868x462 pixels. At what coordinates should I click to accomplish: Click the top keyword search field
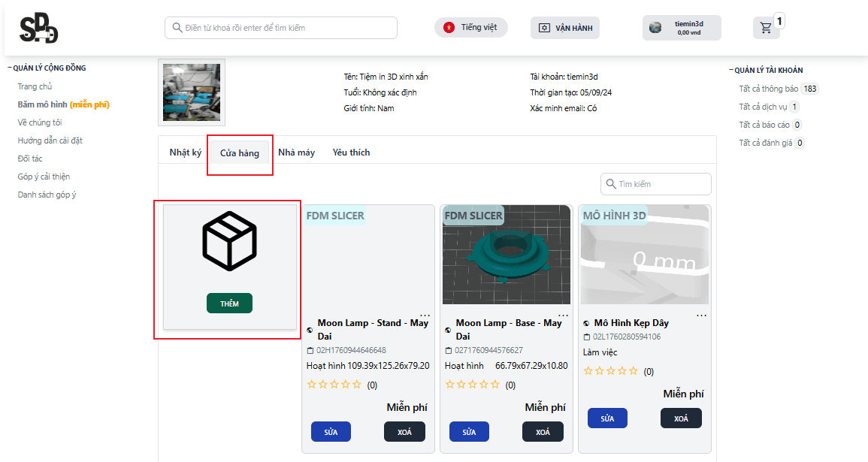281,28
